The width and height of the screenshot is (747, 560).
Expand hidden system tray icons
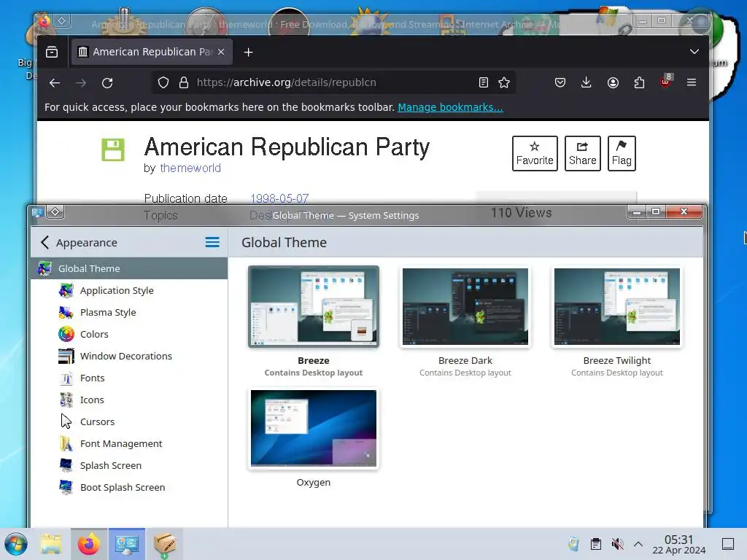point(638,544)
